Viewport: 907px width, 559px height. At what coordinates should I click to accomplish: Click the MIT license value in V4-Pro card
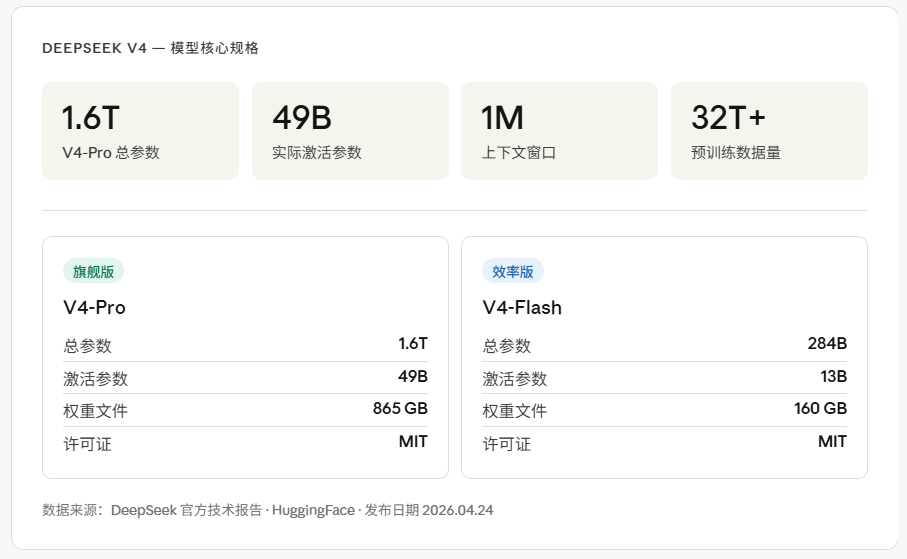(x=413, y=442)
